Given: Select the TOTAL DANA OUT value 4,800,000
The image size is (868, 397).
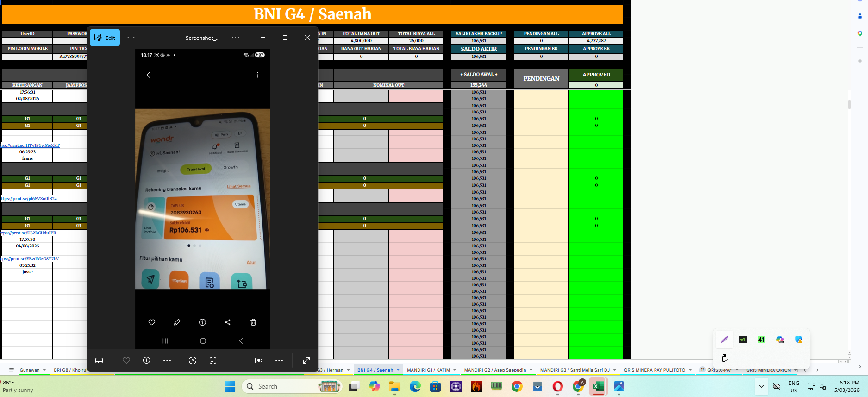Looking at the screenshot, I should [x=361, y=41].
